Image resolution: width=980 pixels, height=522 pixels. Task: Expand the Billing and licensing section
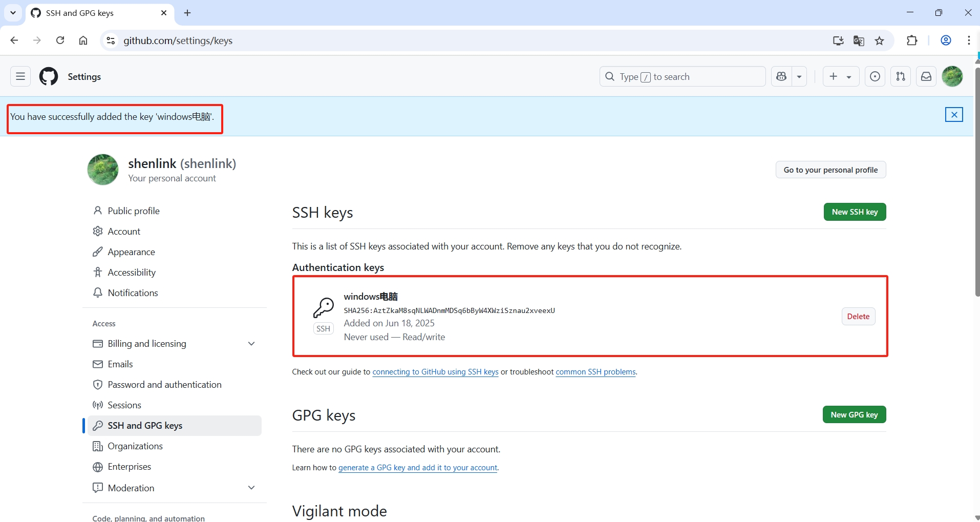pyautogui.click(x=251, y=344)
